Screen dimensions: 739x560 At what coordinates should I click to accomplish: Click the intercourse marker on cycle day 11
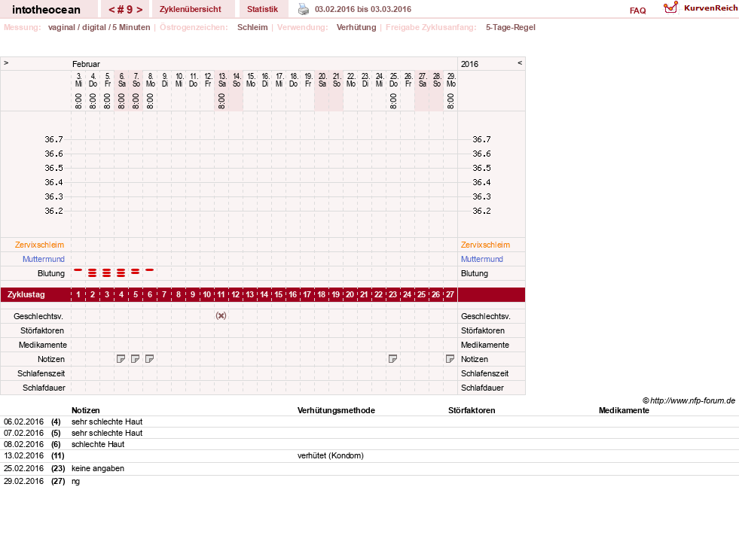221,315
